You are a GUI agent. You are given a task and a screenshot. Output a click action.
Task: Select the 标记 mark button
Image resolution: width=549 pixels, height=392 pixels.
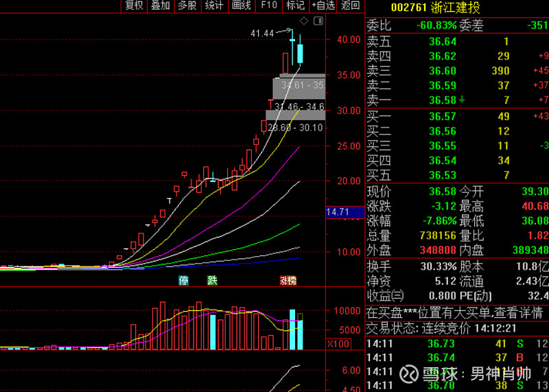[296, 5]
